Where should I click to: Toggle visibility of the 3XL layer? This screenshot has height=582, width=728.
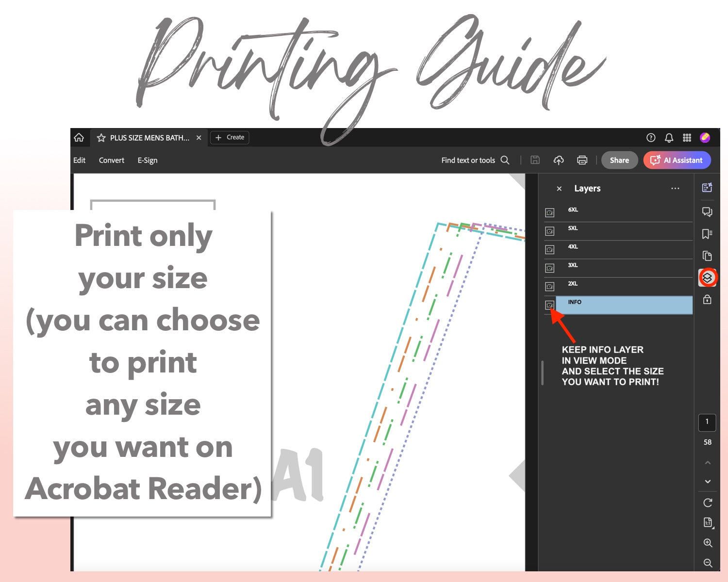(x=549, y=268)
